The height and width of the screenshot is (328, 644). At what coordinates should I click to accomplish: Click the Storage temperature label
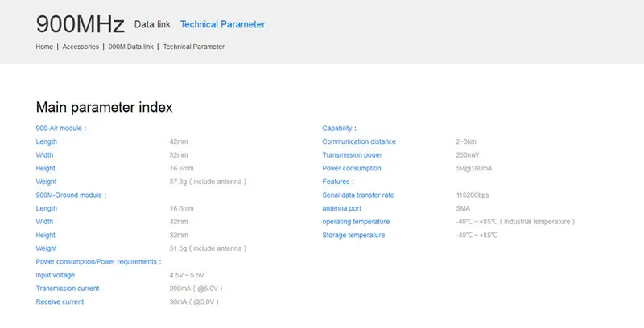pyautogui.click(x=353, y=236)
